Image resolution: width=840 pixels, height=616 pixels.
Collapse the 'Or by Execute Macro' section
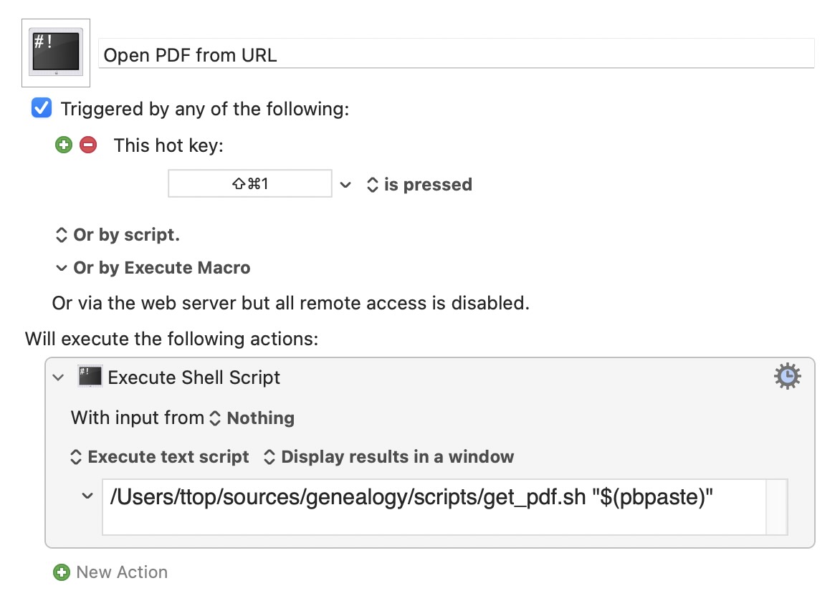tap(62, 268)
